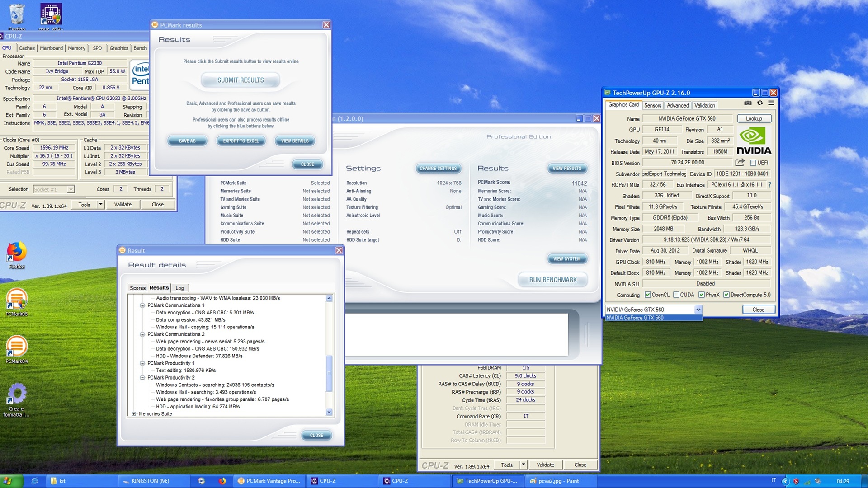
Task: Collapse the PCMark Productivity 2 tree node
Action: (x=142, y=378)
